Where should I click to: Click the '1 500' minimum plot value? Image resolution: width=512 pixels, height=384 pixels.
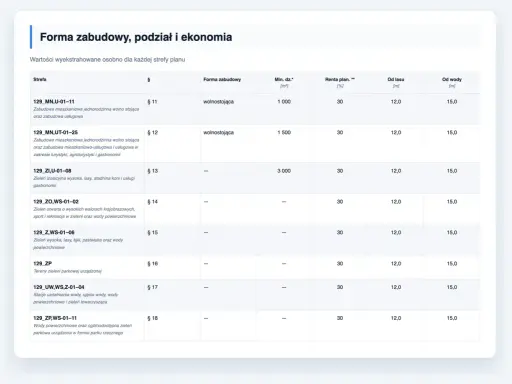(x=284, y=133)
